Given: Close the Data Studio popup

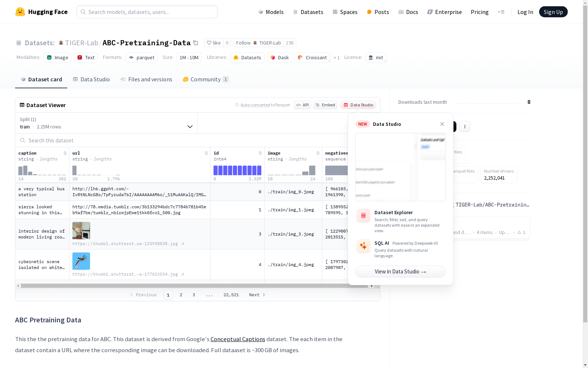Looking at the screenshot, I should click(442, 124).
